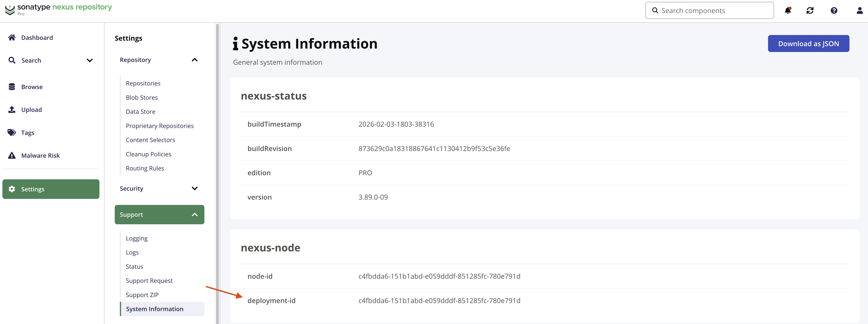Open the notifications bell icon

[788, 10]
